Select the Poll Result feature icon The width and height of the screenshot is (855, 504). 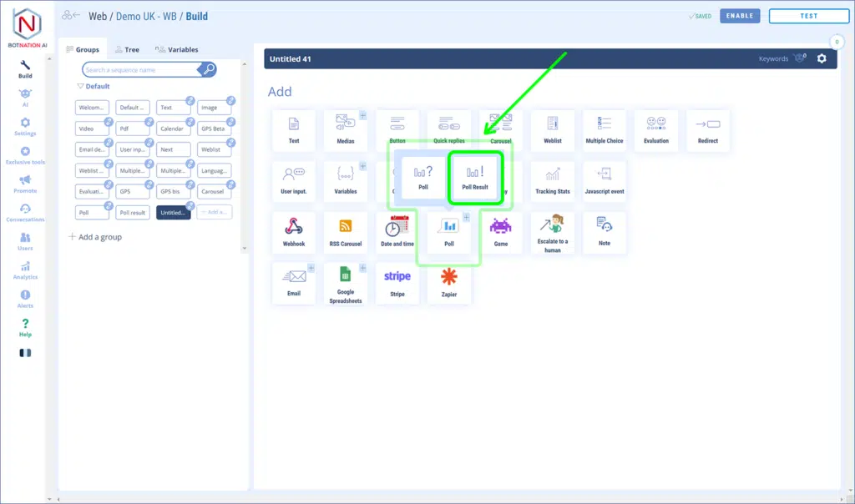[x=474, y=177]
